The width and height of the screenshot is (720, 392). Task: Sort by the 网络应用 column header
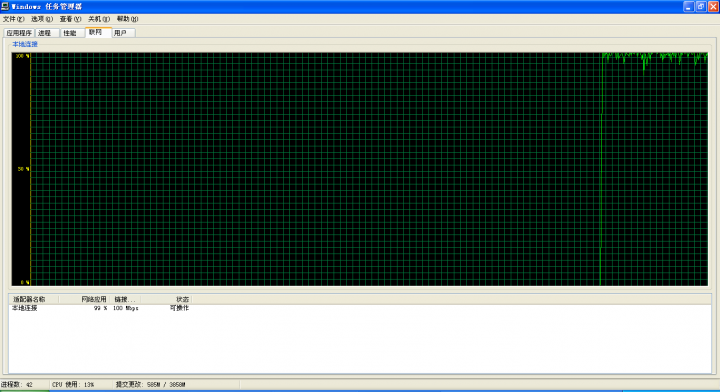point(84,299)
